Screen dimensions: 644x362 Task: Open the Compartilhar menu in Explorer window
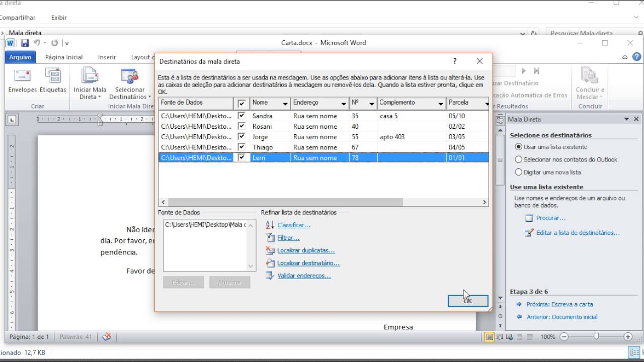click(18, 18)
